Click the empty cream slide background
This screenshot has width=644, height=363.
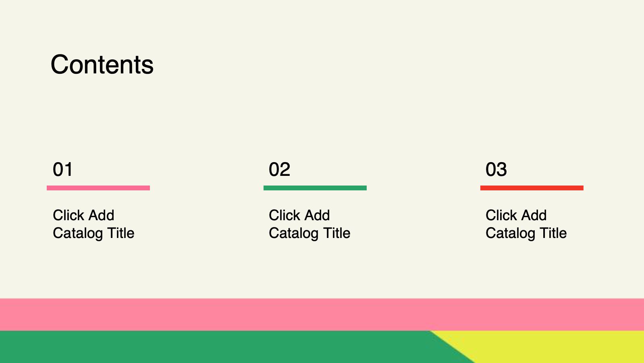pos(363,101)
